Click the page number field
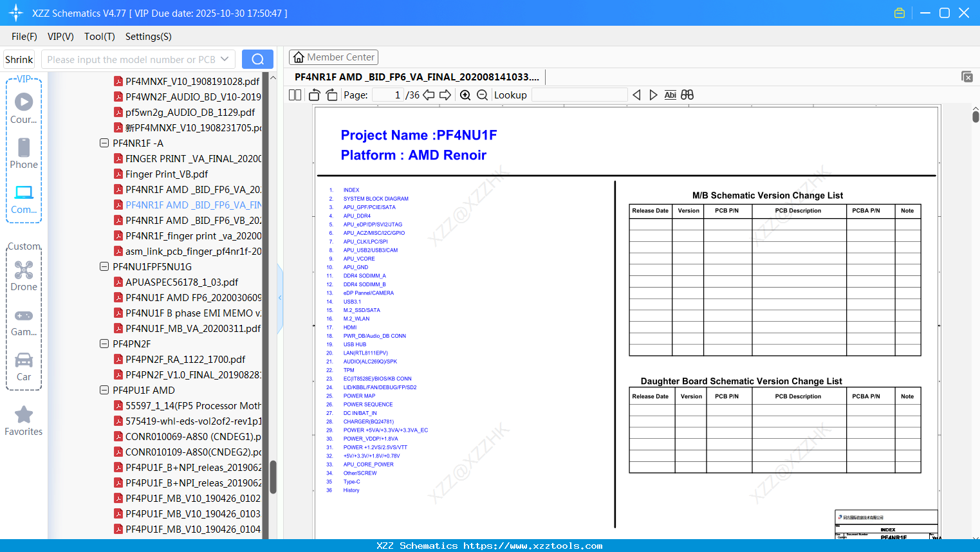The width and height of the screenshot is (980, 552). click(387, 95)
